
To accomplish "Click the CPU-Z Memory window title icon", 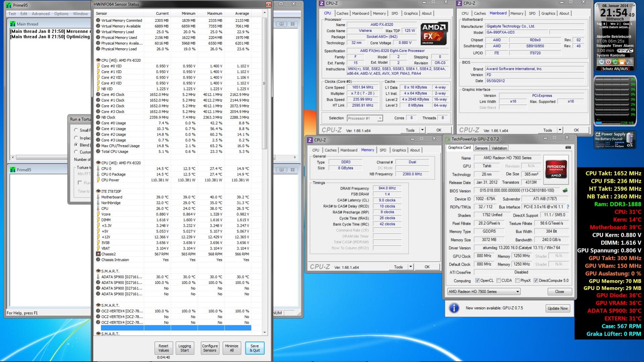I will pos(310,140).
